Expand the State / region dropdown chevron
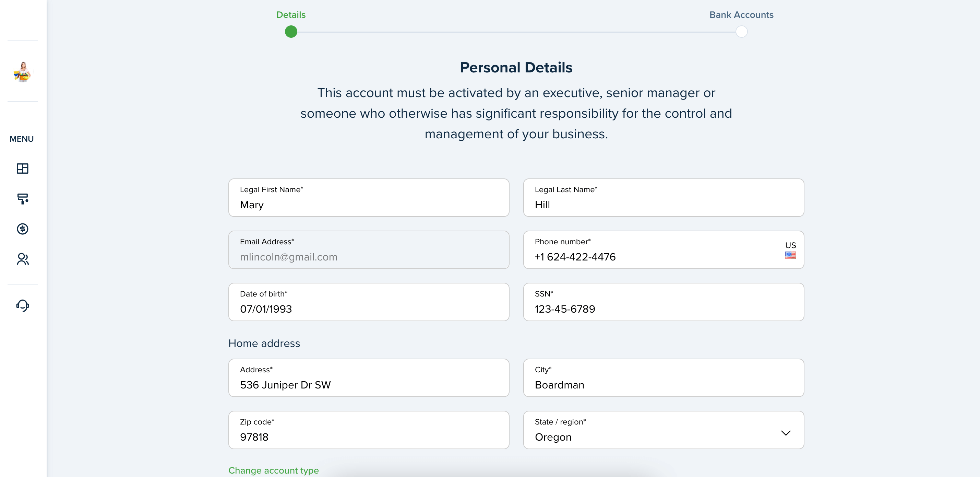Screen dimensions: 980x477 point(786,433)
